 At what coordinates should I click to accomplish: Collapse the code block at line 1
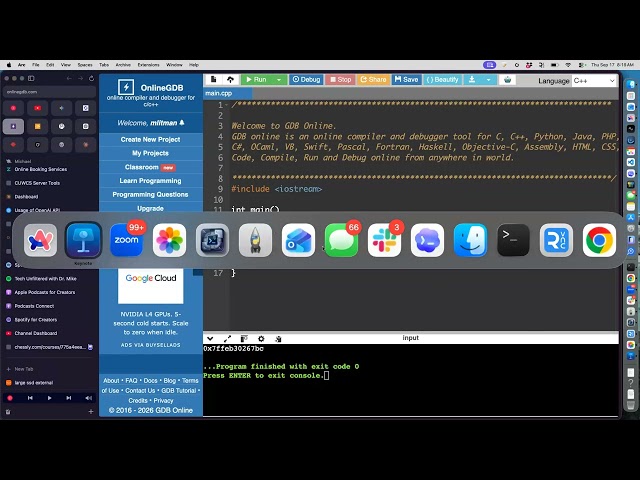click(x=227, y=105)
